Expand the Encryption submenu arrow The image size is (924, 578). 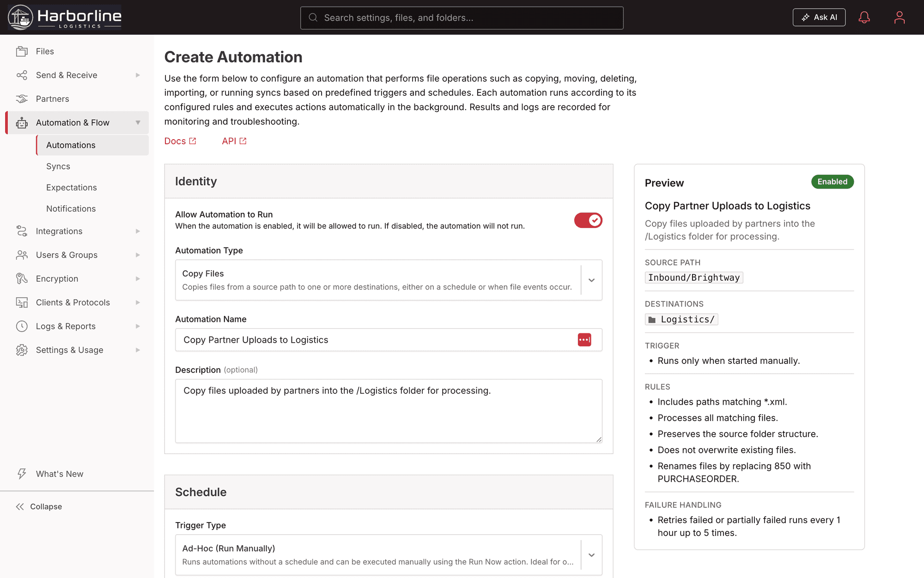pyautogui.click(x=138, y=278)
